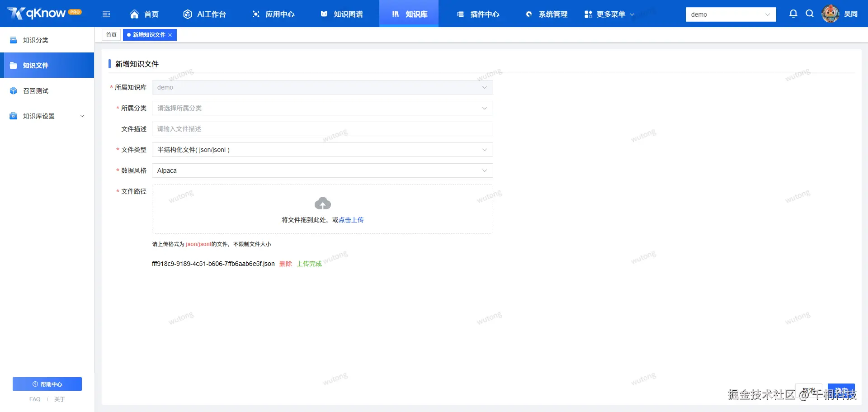868x412 pixels.
Task: Click the 插件中心 list icon
Action: point(460,14)
